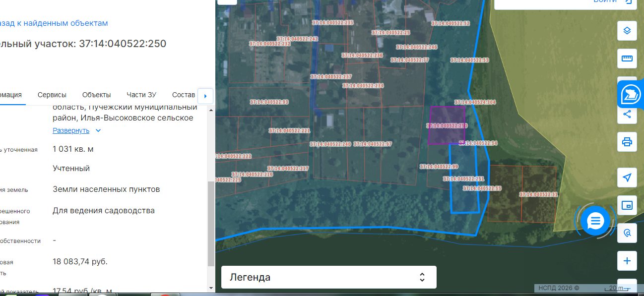Click parcel label 37:14:040522:240
The image size is (644, 296).
(x=330, y=144)
